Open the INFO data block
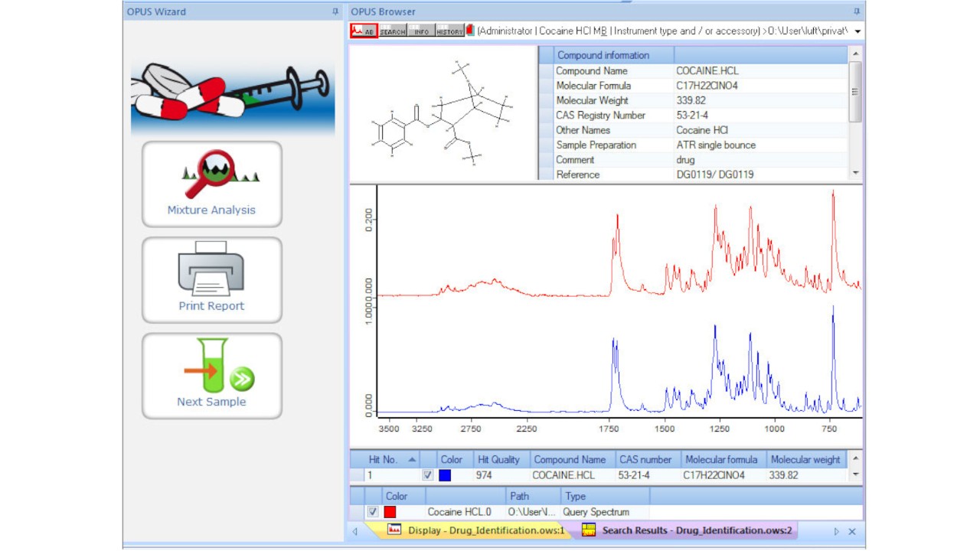 (421, 31)
